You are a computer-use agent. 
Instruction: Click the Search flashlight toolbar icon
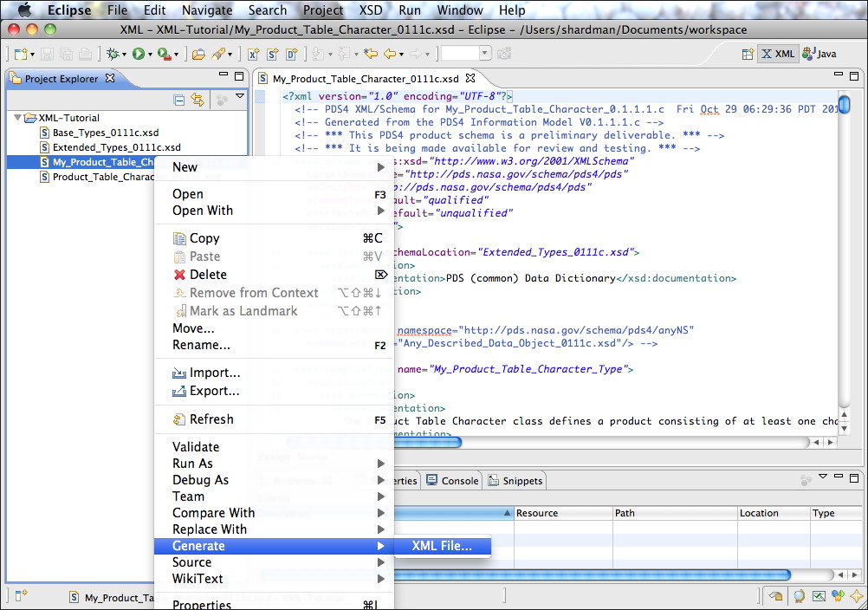coord(218,54)
